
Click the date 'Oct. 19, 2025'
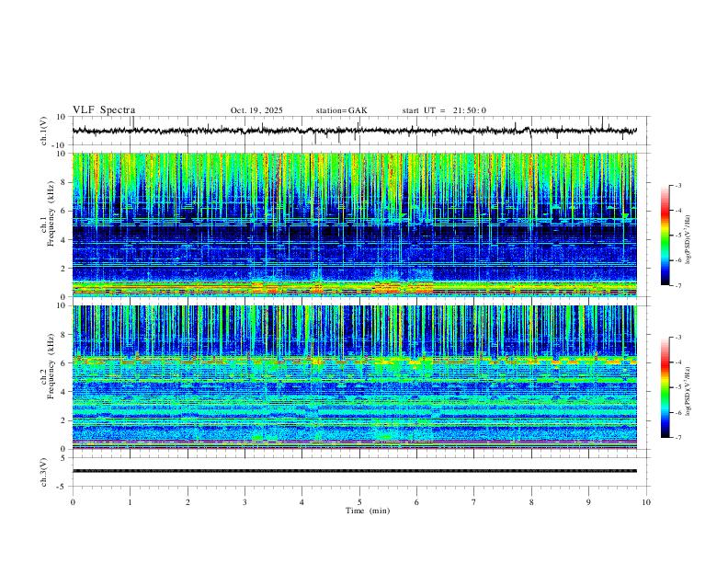click(256, 110)
